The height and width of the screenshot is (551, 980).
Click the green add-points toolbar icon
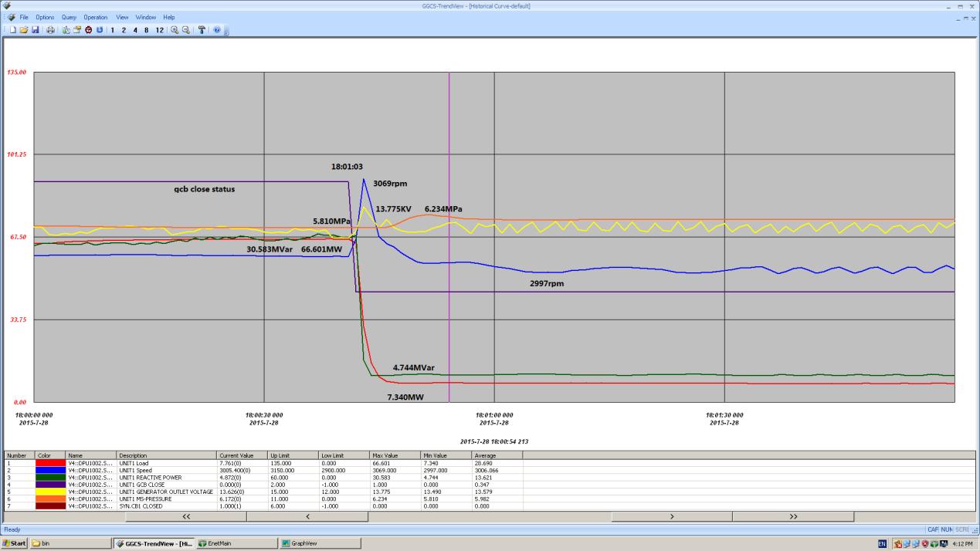coord(66,29)
